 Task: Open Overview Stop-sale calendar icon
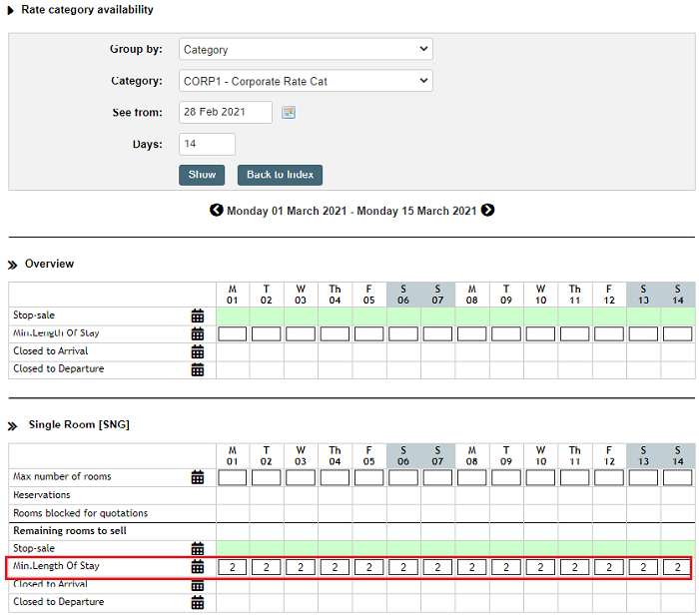click(x=198, y=315)
